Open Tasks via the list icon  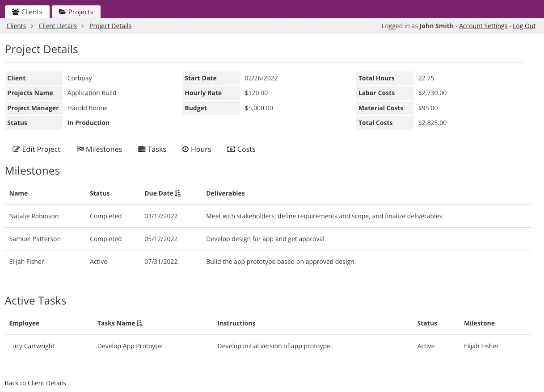pyautogui.click(x=142, y=149)
